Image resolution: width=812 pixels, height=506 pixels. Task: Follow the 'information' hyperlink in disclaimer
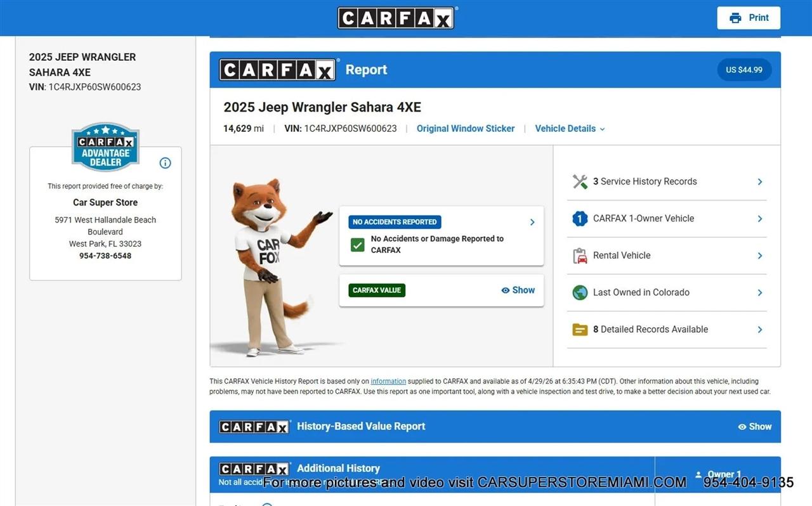[x=388, y=382]
